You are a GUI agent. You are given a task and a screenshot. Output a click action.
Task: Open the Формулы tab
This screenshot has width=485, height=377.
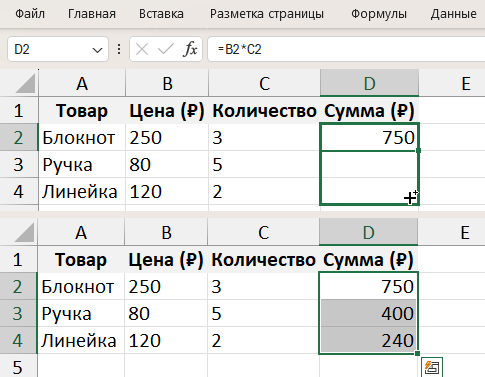tap(379, 14)
